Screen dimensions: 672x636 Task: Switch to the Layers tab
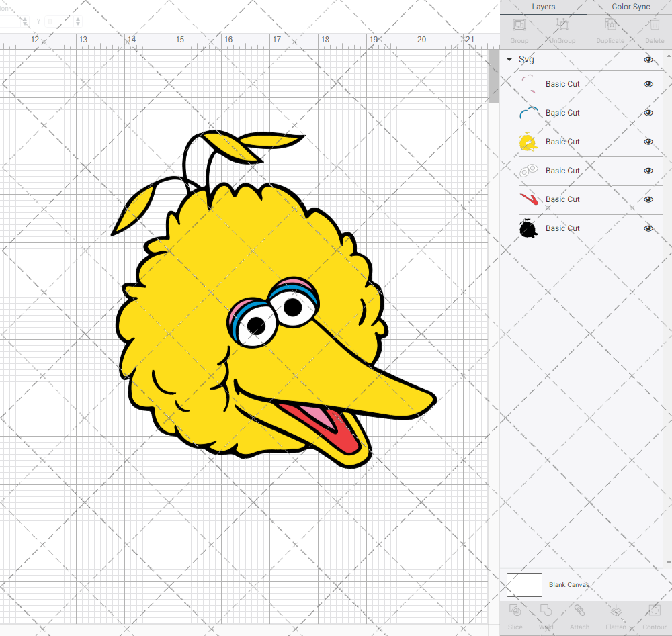[x=544, y=7]
